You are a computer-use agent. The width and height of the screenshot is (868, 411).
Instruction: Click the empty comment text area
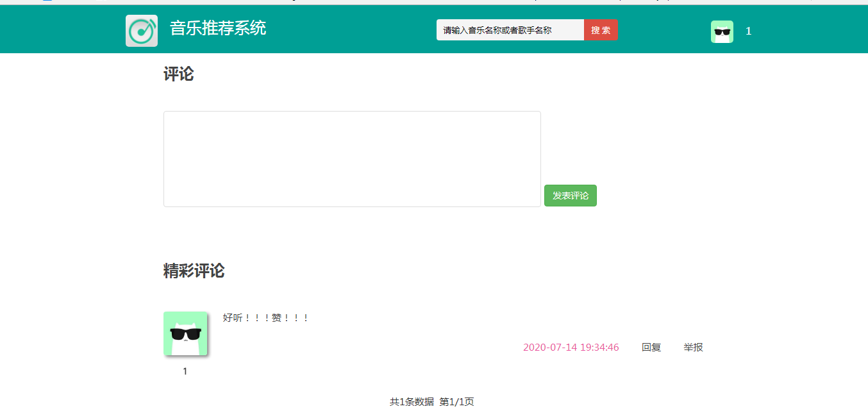click(351, 158)
